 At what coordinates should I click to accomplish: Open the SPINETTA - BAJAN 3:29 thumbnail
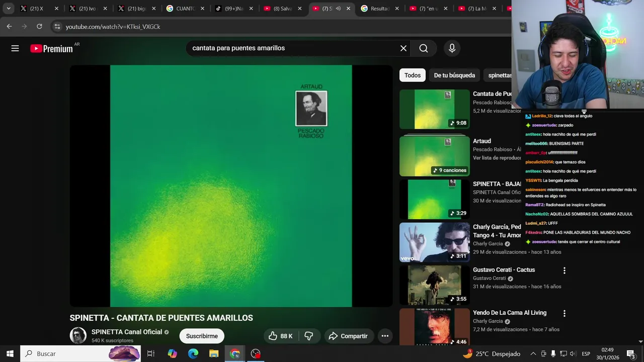click(435, 199)
